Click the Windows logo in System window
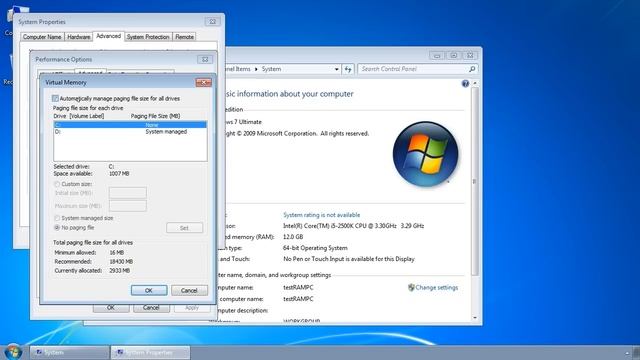The width and height of the screenshot is (640, 360). tap(425, 154)
